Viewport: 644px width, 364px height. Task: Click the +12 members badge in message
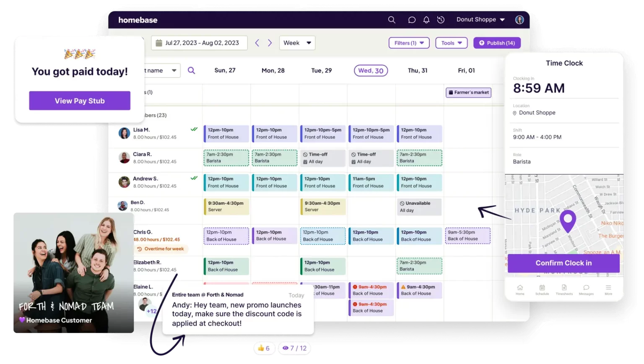coord(151,311)
